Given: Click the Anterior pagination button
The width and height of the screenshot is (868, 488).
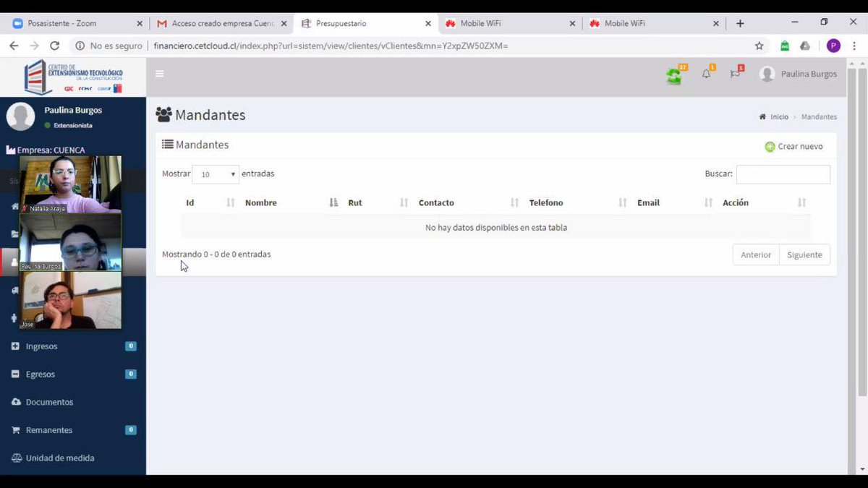Looking at the screenshot, I should point(756,254).
